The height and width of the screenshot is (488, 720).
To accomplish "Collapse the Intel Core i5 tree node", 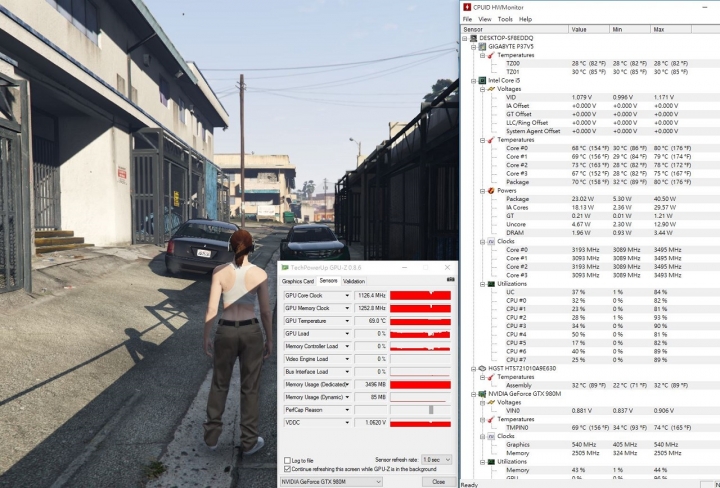I will (x=473, y=81).
